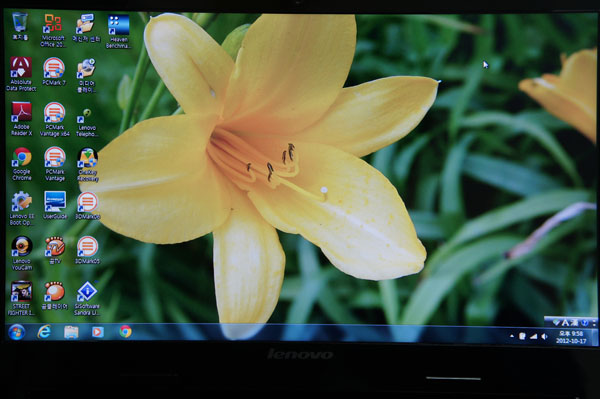Click the Show Desktop strip at taskbar end

click(595, 337)
